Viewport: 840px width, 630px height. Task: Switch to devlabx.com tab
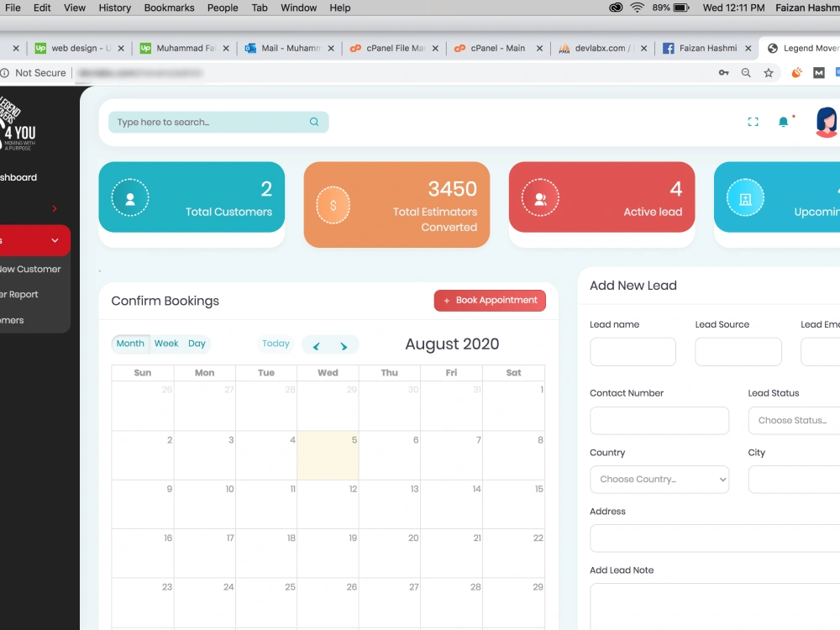pyautogui.click(x=601, y=48)
